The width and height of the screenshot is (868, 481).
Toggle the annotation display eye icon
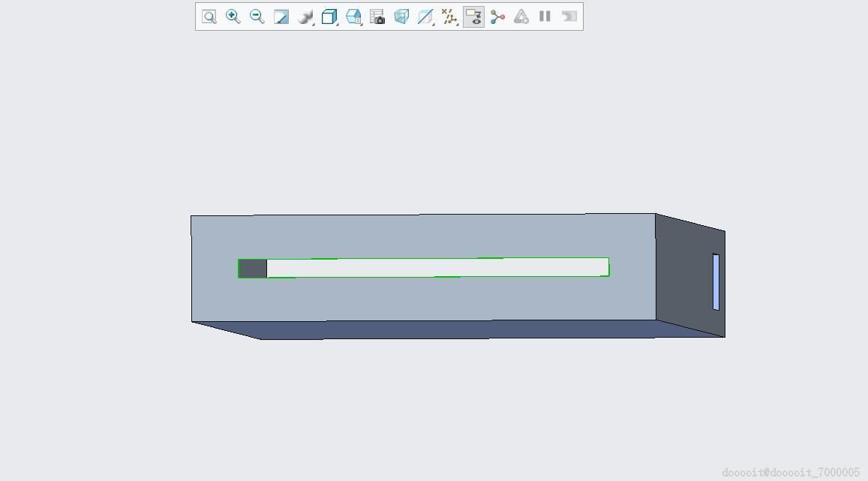pyautogui.click(x=474, y=17)
